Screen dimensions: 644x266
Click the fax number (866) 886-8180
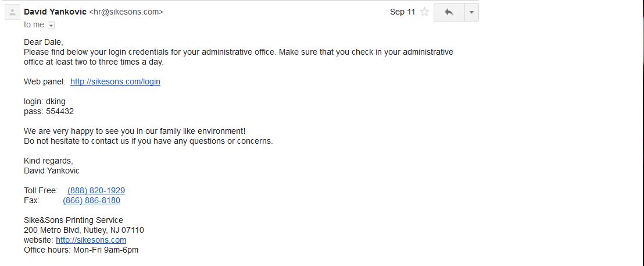[92, 201]
